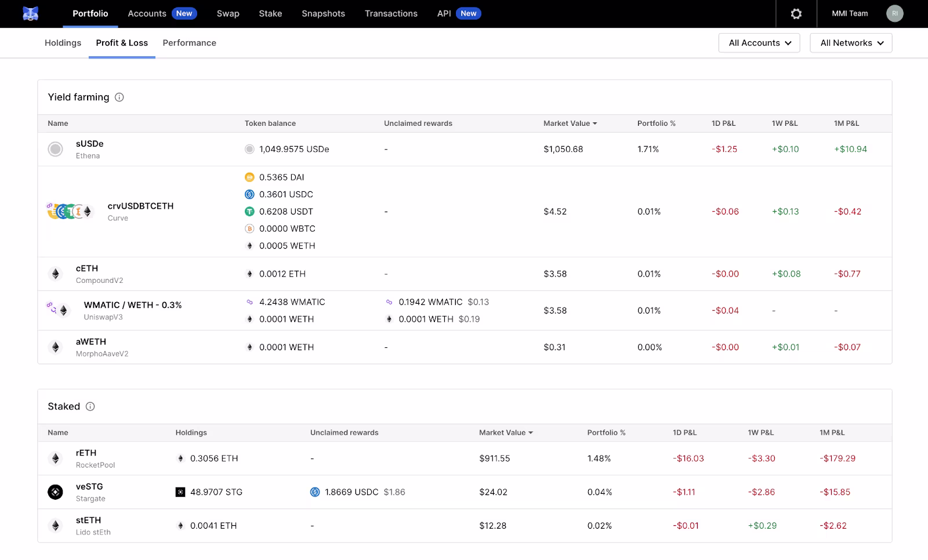Click the RI user avatar

point(894,14)
